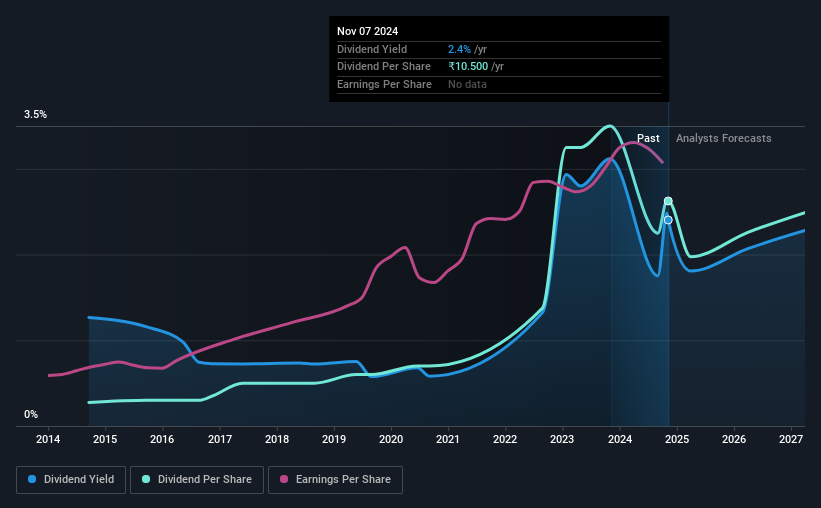Click the ₹10.500 dividend per share value
Viewport: 821px width, 508px height.
click(x=468, y=67)
